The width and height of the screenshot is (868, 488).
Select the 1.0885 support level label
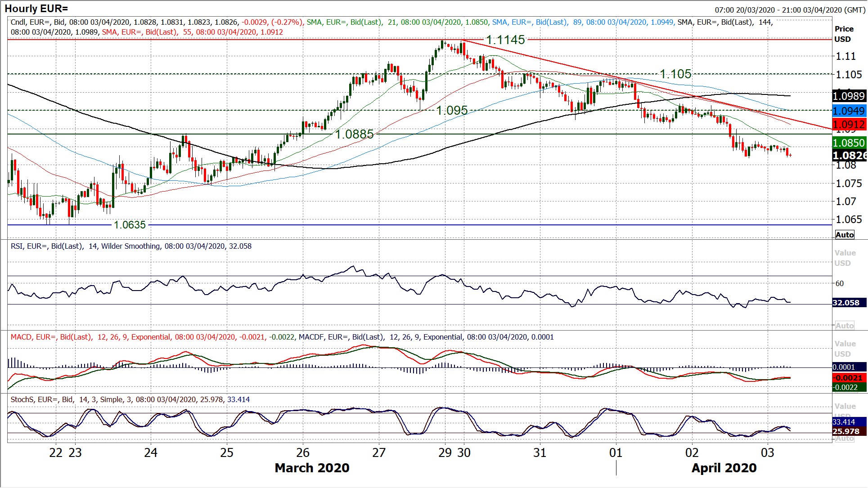pyautogui.click(x=354, y=134)
